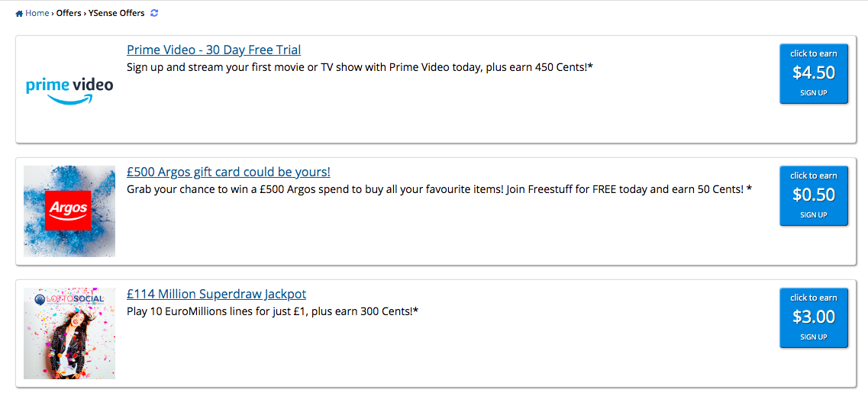868x396 pixels.
Task: Click the $4.50 sign up button
Action: 814,73
